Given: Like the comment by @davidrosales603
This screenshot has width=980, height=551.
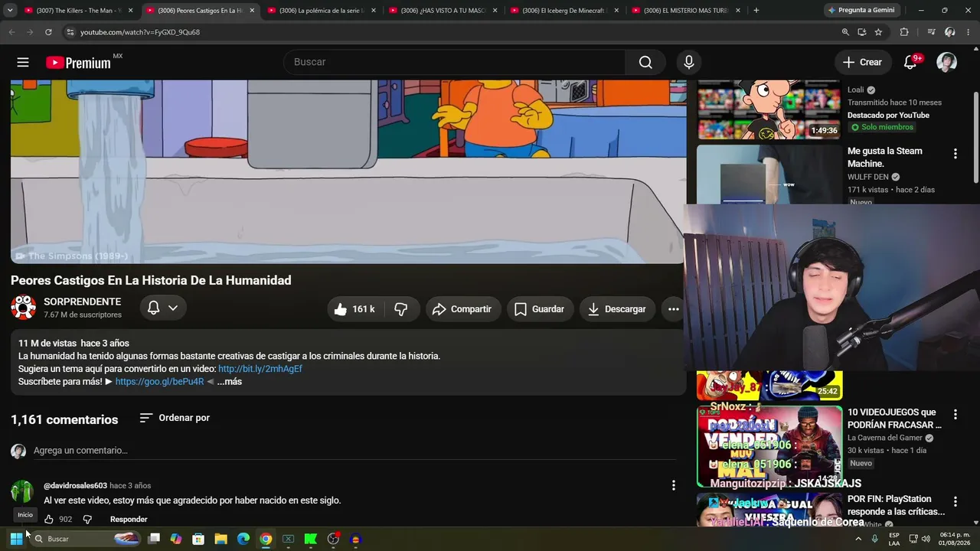Looking at the screenshot, I should pos(49,520).
